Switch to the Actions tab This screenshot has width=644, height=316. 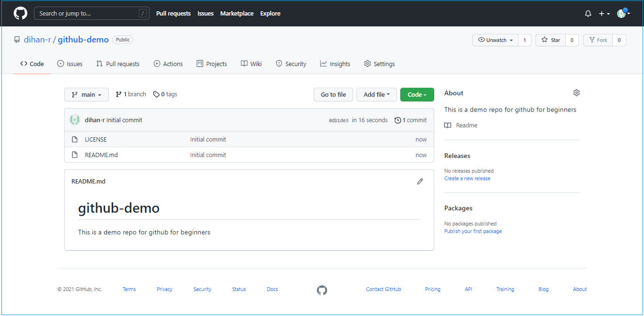point(168,64)
